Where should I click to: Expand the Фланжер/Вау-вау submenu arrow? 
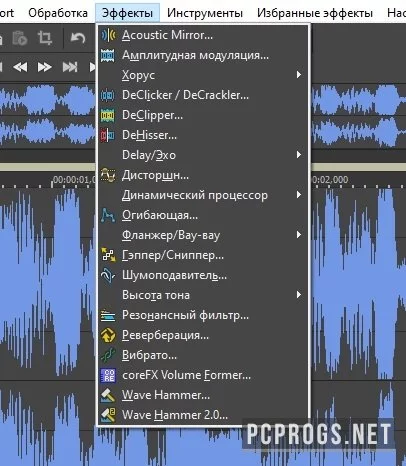tap(299, 235)
